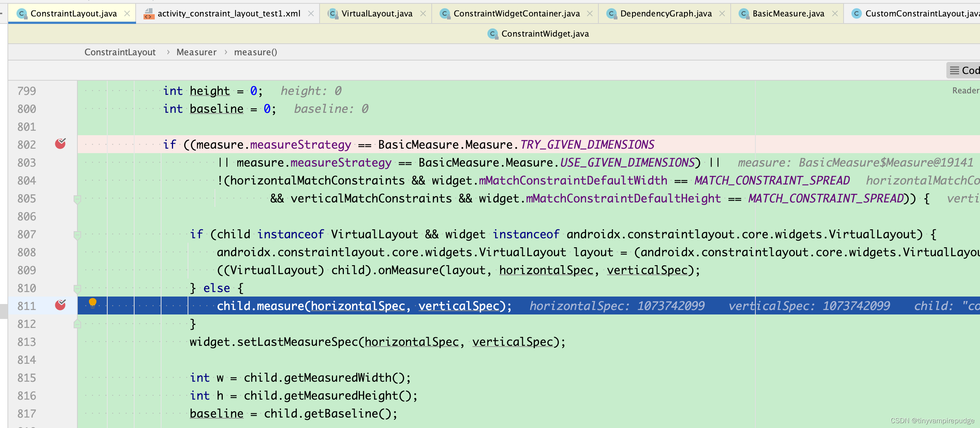This screenshot has height=428, width=980.
Task: Close the VirtualLayout.java tab
Action: point(423,14)
